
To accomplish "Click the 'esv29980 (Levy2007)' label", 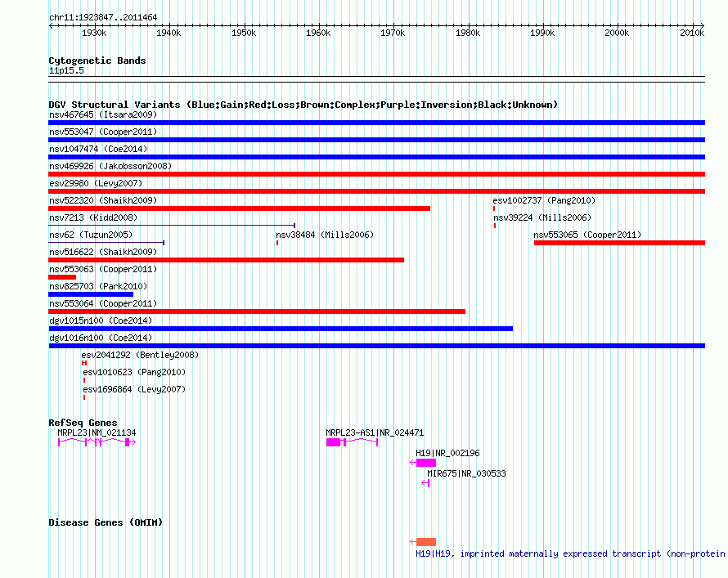I will tap(96, 183).
